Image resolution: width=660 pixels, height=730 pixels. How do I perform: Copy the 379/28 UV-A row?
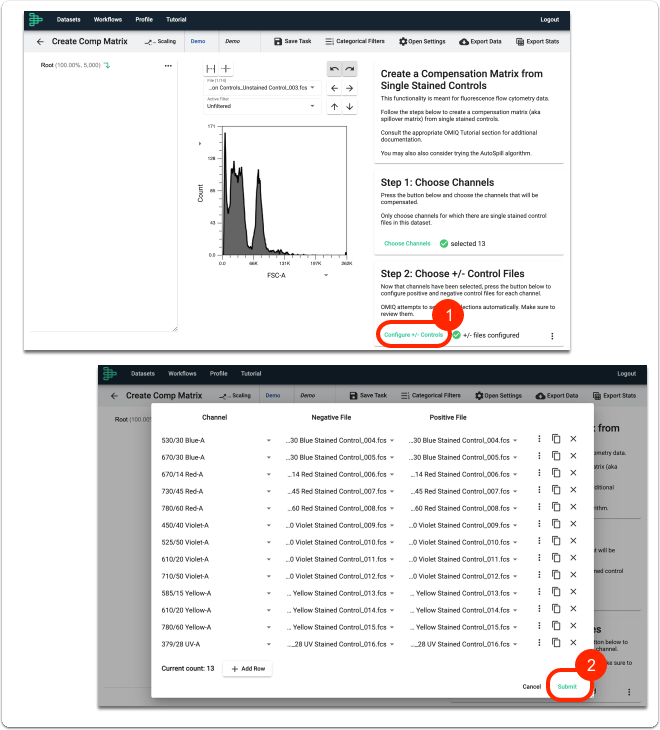[x=556, y=642]
